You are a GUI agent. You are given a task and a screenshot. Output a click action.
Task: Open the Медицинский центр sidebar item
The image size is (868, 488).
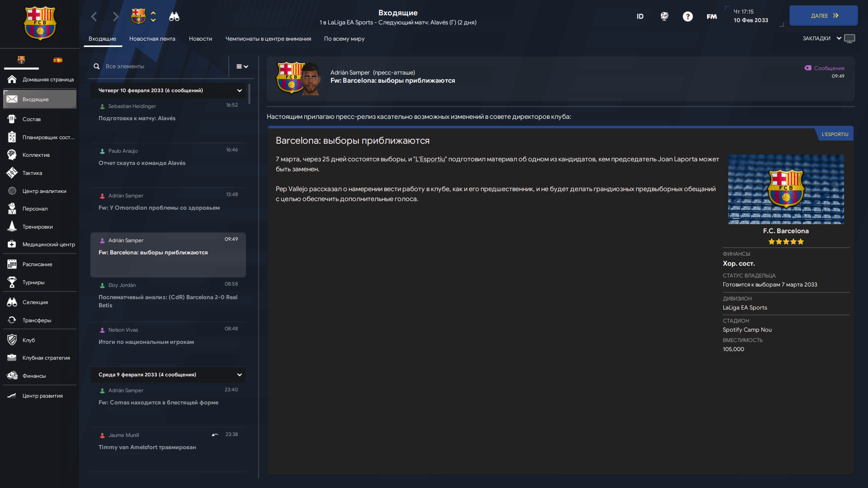40,244
